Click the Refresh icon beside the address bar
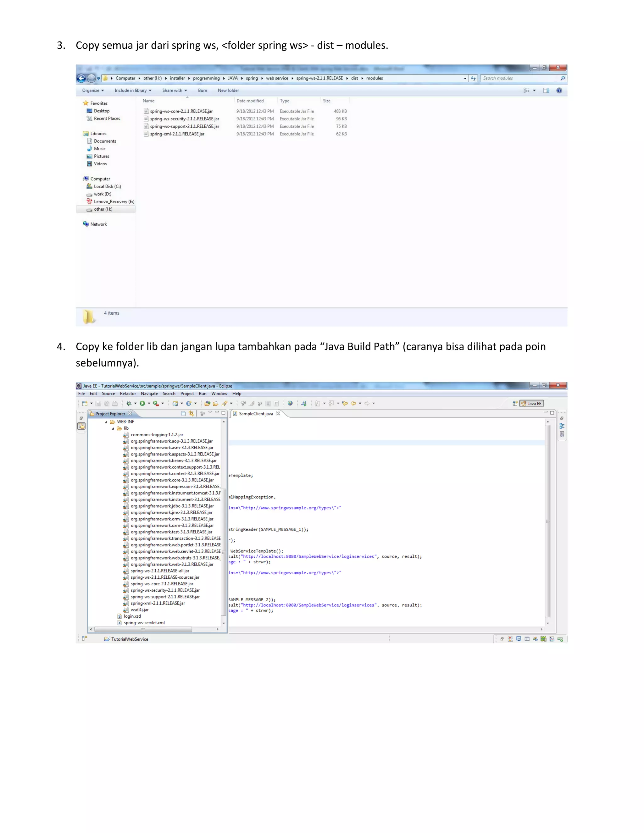Screen dimensions: 644x833 point(473,78)
